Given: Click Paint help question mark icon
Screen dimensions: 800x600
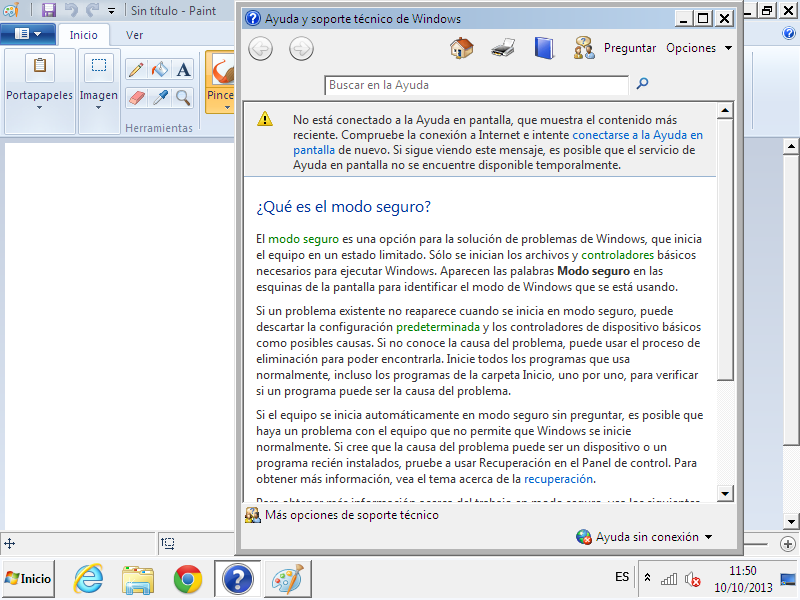Looking at the screenshot, I should point(789,34).
